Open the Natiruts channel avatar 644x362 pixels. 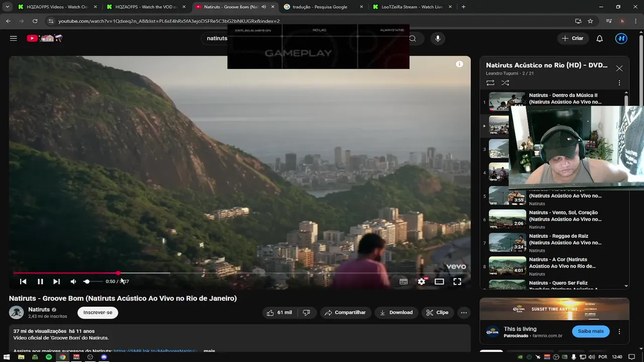tap(17, 312)
